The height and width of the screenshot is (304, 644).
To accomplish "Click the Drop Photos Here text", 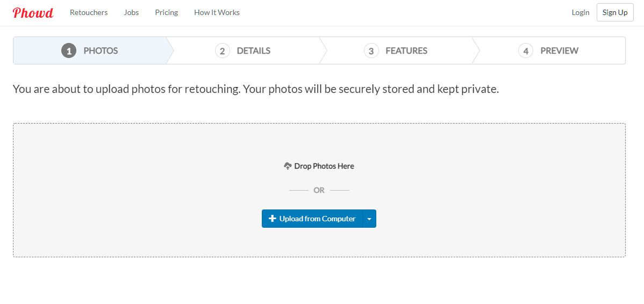I will click(324, 166).
